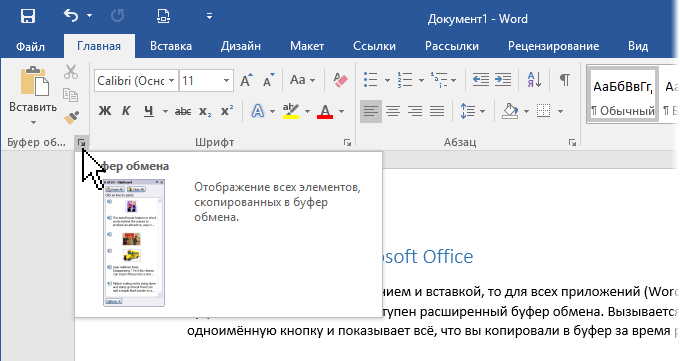The height and width of the screenshot is (361, 680).
Task: Toggle subscript x₂ formatting
Action: coord(205,112)
